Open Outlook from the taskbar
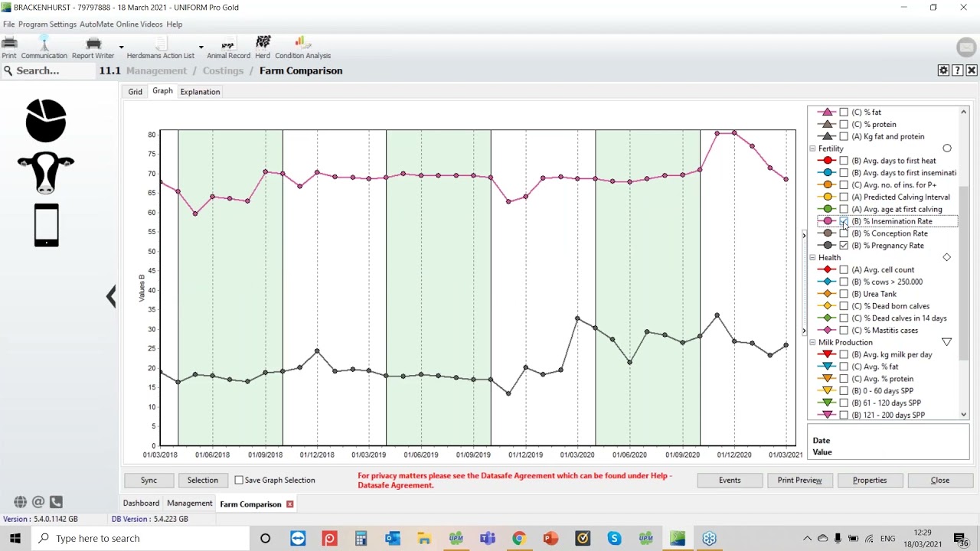This screenshot has height=551, width=980. pos(393,539)
